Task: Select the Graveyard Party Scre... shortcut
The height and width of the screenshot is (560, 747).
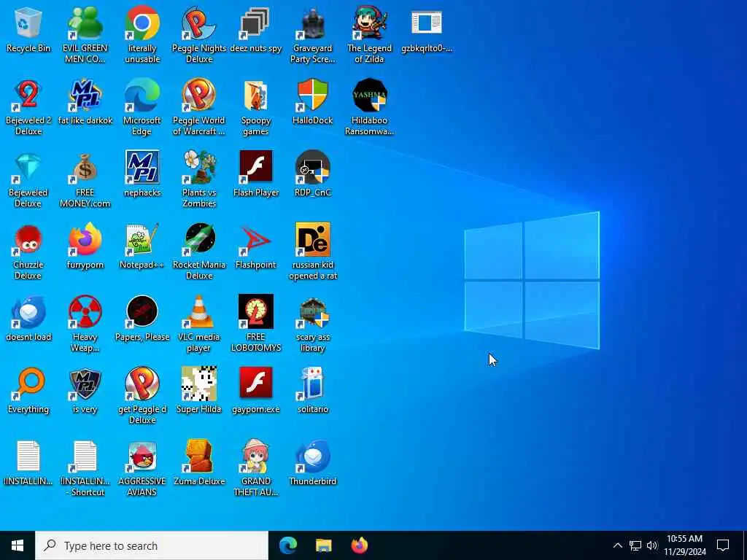Action: (x=312, y=23)
